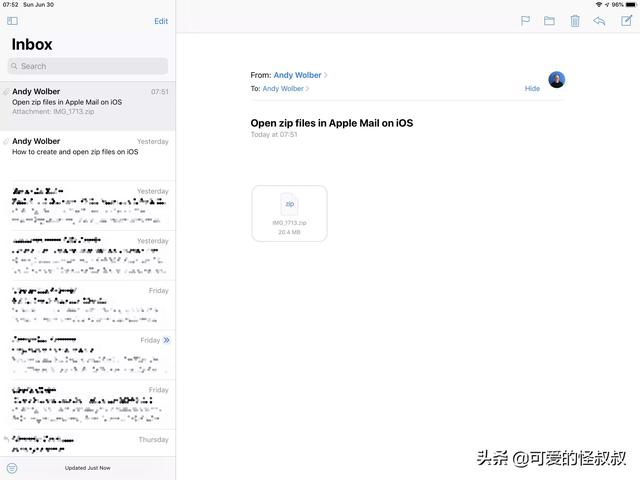
Task: Tap Edit in the Inbox header
Action: 161,21
